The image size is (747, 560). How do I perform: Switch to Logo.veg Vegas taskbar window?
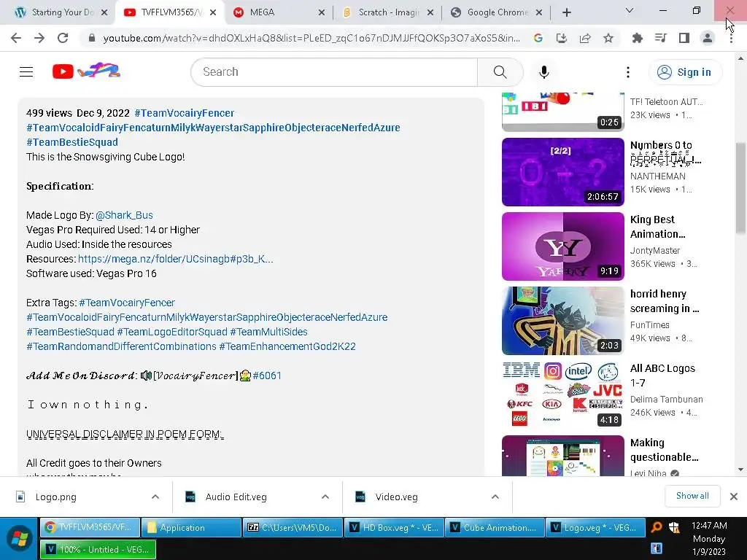pos(595,528)
